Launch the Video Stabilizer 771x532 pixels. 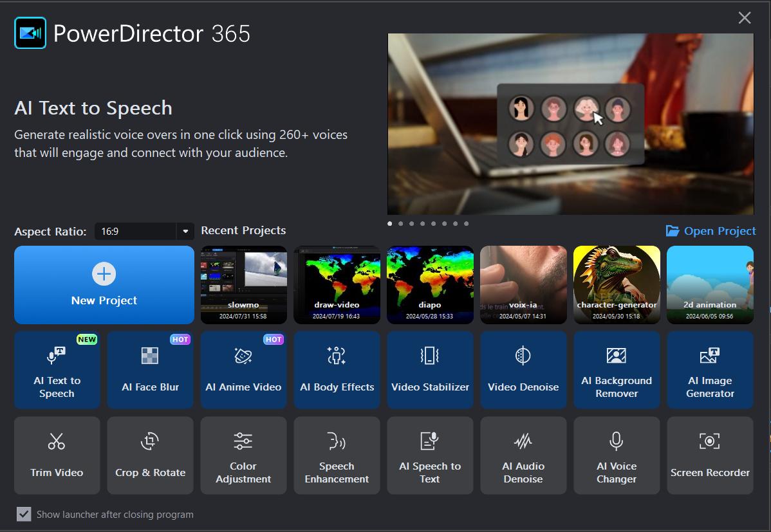coord(430,370)
